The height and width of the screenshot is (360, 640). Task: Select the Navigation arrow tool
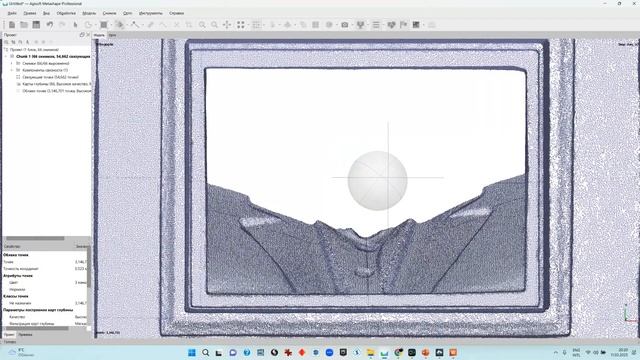[75, 25]
